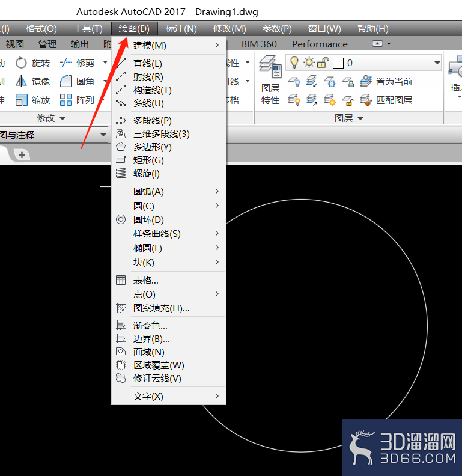Click layer color swatch white square
The image size is (462, 476).
(x=338, y=63)
